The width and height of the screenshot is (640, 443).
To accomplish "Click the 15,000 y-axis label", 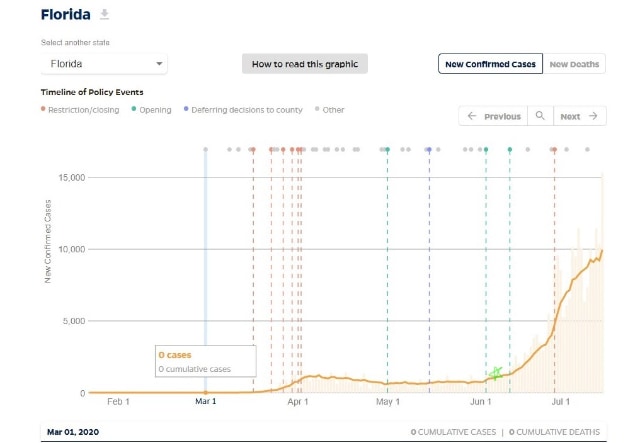I will click(71, 178).
